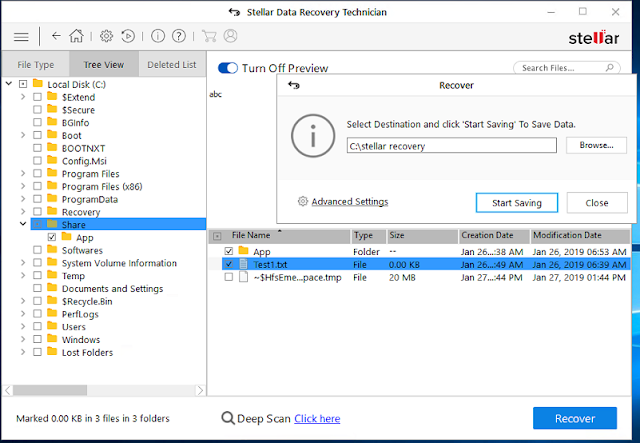
Task: Click the Home icon in the toolbar
Action: (76, 36)
